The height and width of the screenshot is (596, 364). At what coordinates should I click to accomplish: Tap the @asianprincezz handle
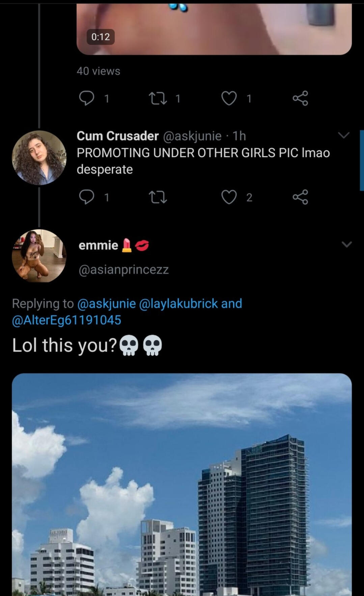click(x=123, y=269)
